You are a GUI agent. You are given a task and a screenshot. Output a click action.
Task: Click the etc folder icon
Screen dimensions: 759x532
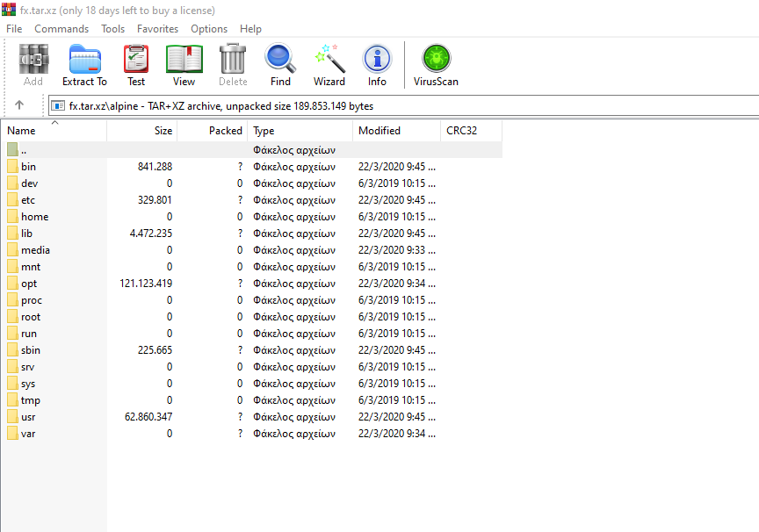pyautogui.click(x=12, y=200)
